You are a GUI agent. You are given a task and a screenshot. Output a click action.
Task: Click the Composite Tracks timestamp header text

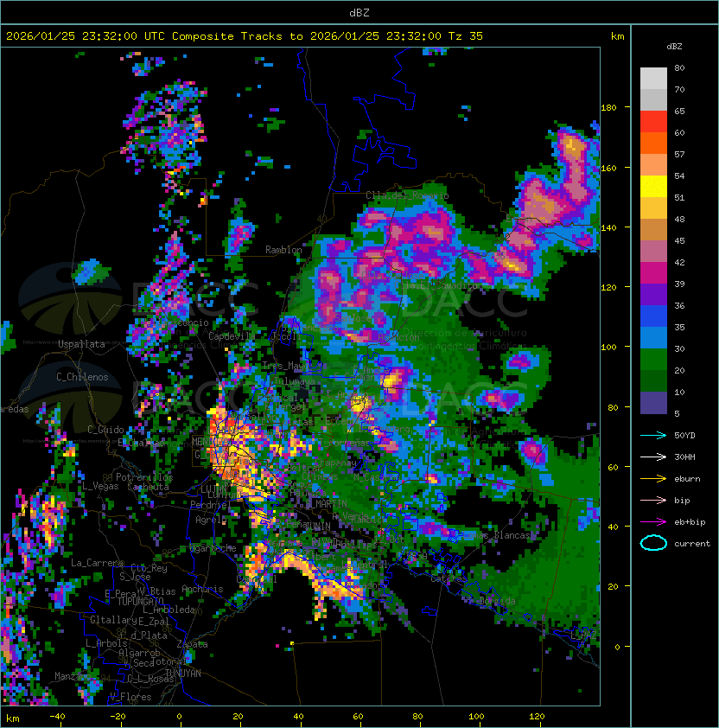tap(245, 36)
